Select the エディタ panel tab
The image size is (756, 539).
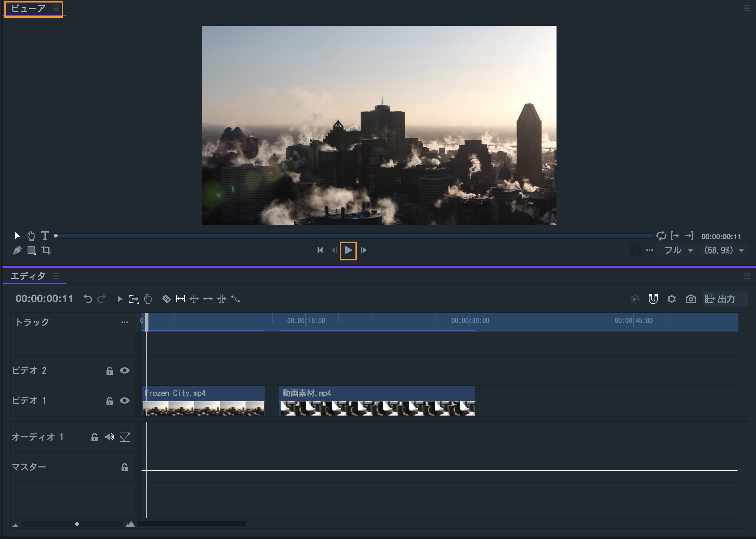28,276
